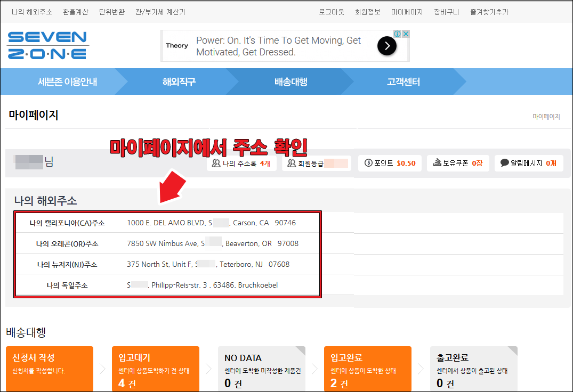
Task: Open 고객센터 navigation tab
Action: point(403,82)
